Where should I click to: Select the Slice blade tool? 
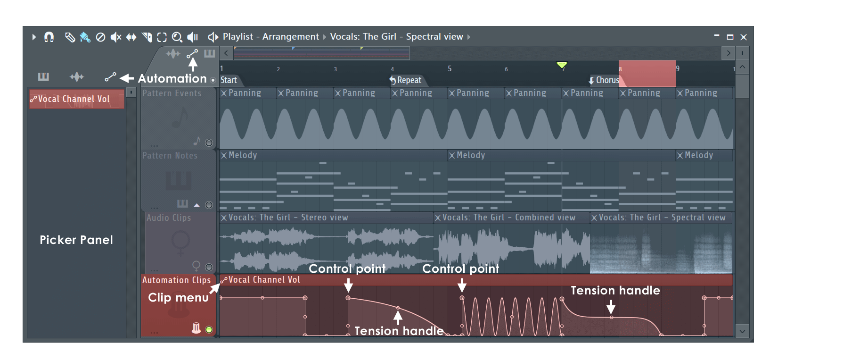click(x=147, y=37)
